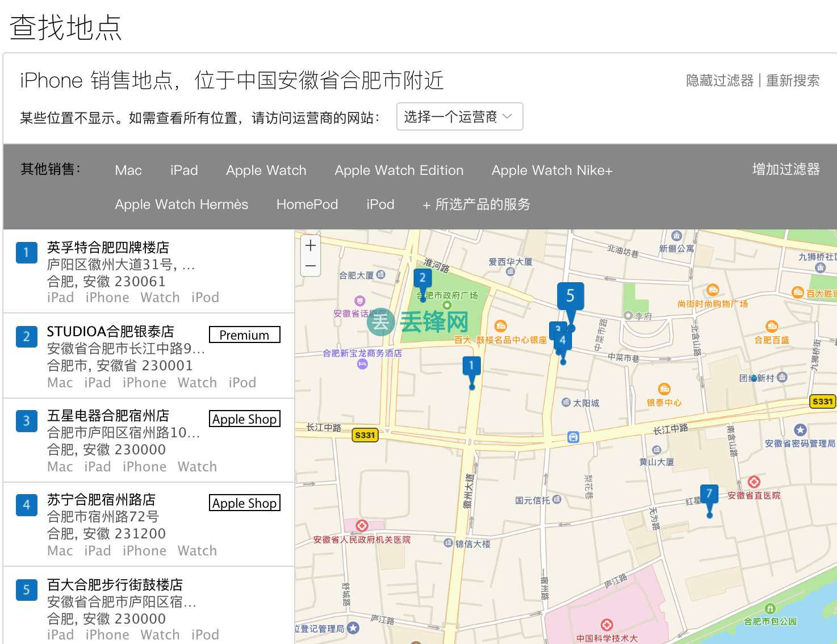Click the 安徽省直医院 hospital icon on map

[754, 482]
